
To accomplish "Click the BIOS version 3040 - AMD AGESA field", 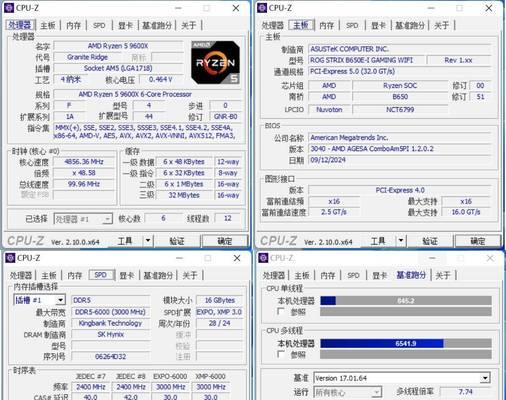I will [399, 149].
